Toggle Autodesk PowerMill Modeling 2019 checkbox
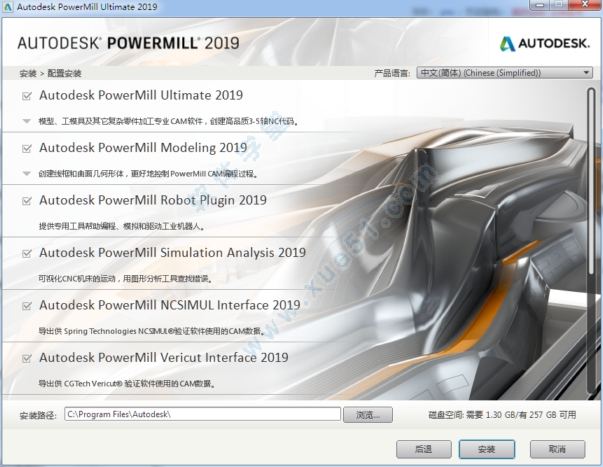 coord(27,148)
